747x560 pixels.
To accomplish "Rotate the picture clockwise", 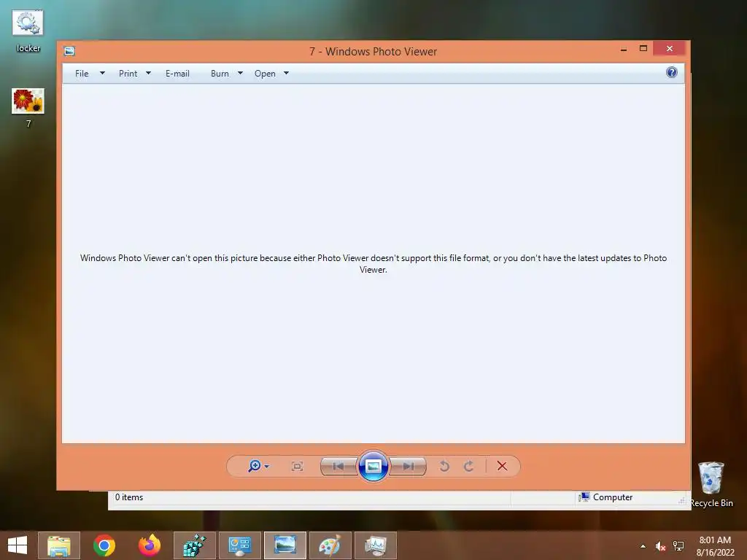I will [469, 466].
